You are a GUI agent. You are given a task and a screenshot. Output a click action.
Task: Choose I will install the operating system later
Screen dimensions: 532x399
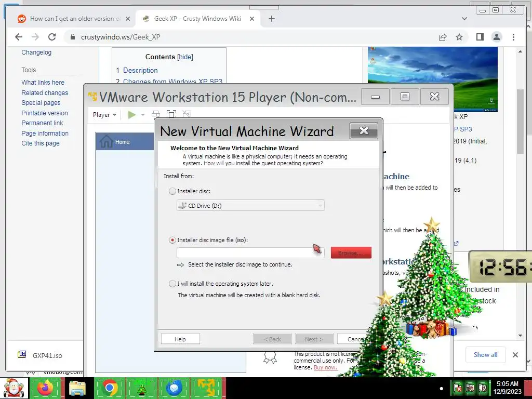172,284
